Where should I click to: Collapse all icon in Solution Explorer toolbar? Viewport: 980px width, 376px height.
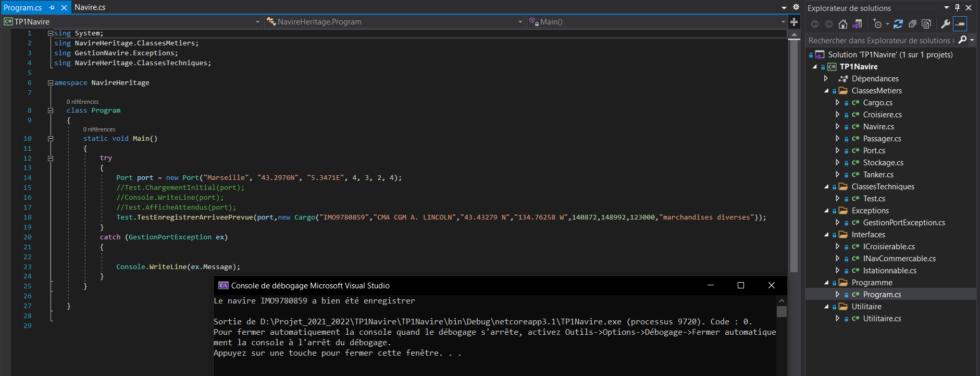pyautogui.click(x=912, y=24)
